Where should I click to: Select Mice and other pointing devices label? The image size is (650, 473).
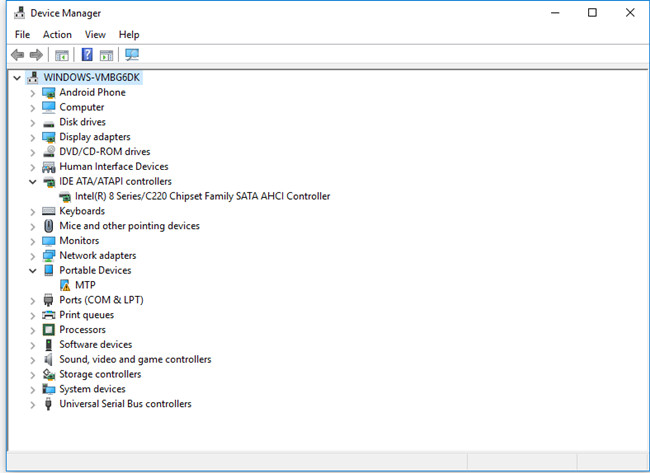(129, 226)
